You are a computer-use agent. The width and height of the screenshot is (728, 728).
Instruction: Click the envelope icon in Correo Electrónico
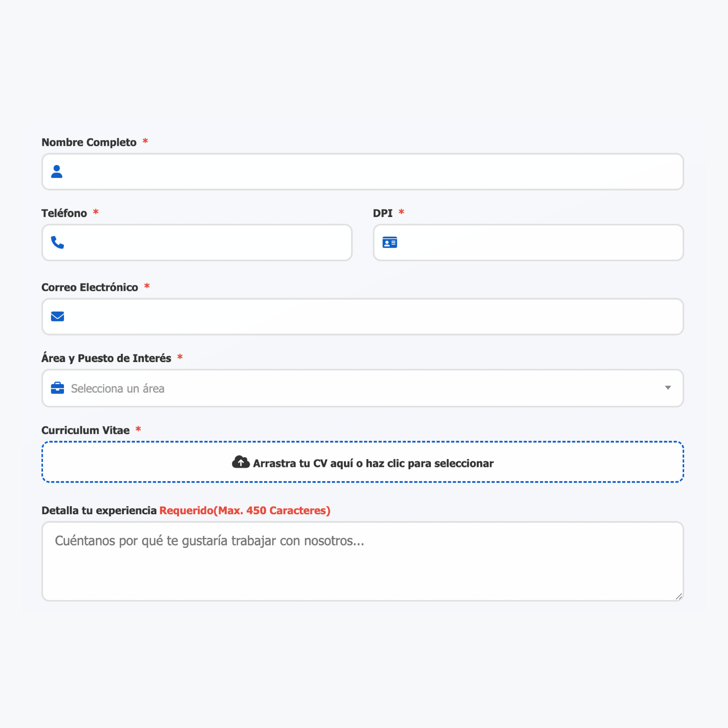[57, 316]
